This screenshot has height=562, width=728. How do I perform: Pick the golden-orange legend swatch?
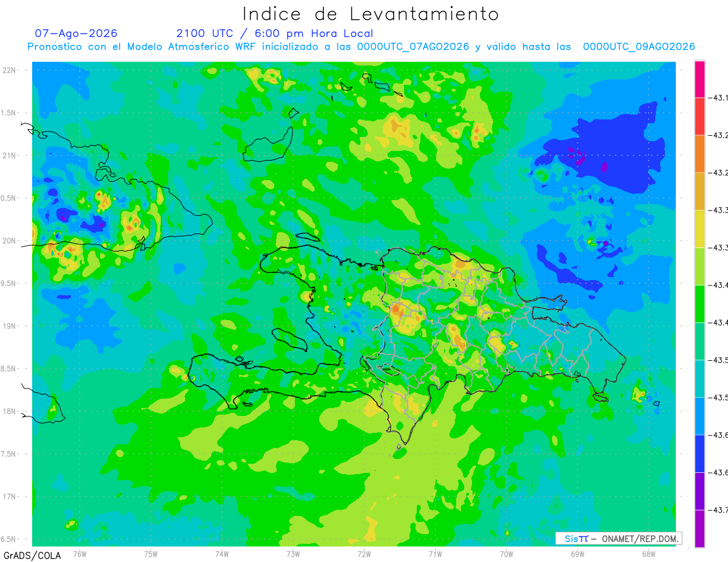(x=699, y=192)
